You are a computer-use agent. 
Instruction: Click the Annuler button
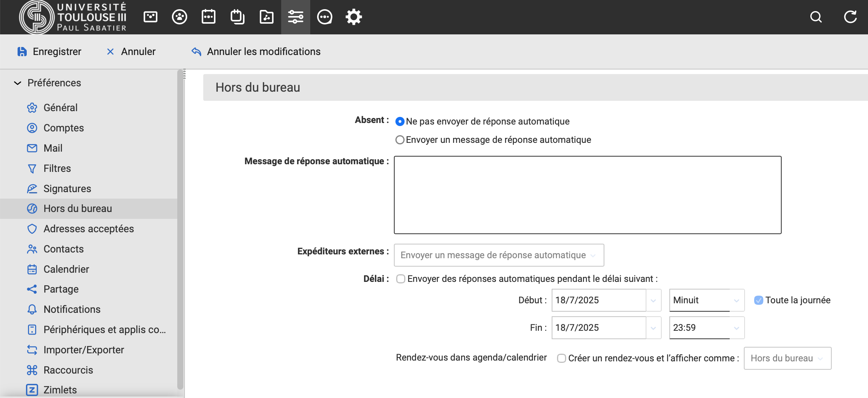[x=131, y=52]
